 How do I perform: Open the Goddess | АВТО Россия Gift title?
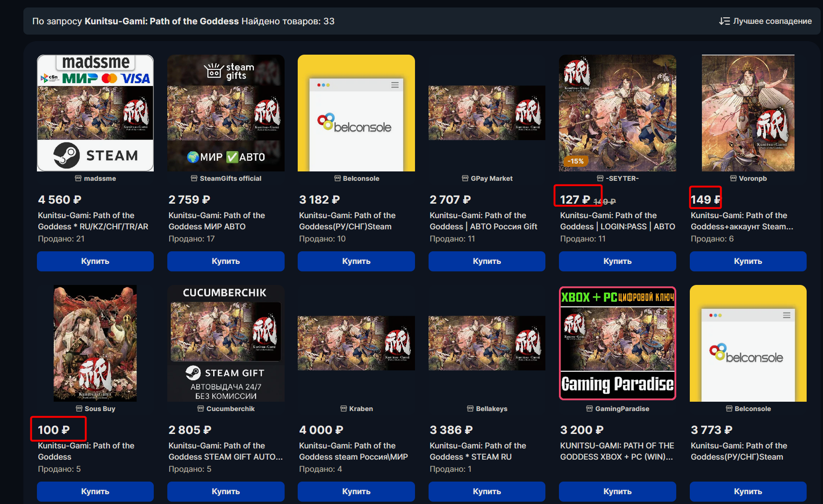tap(483, 221)
